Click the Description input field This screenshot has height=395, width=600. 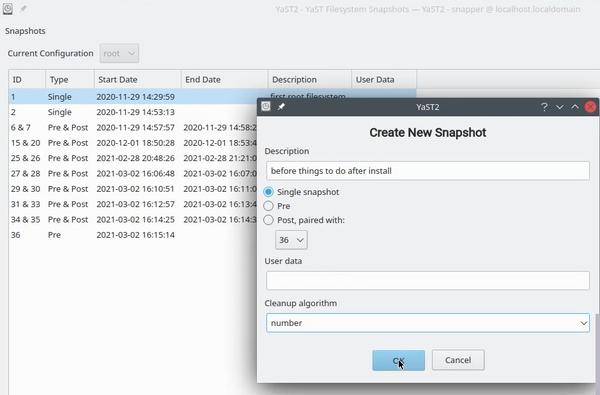tap(428, 171)
